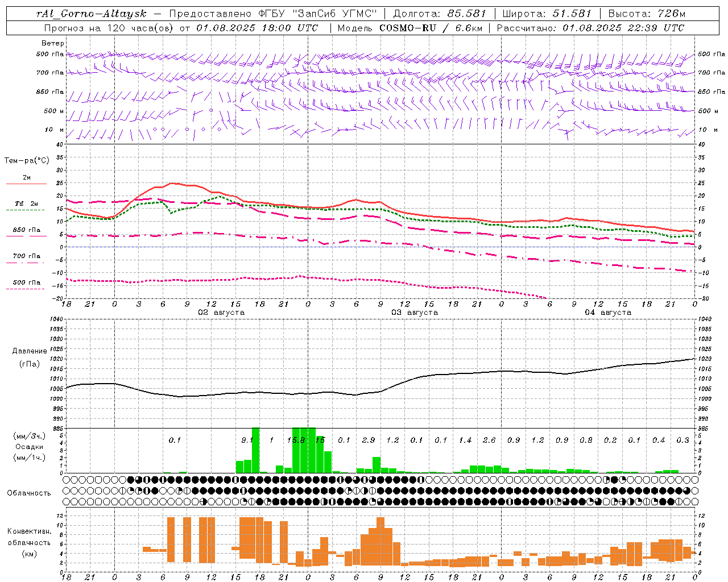
Task: Click the "Td 2м" dew point legend entry
Action: [27, 203]
